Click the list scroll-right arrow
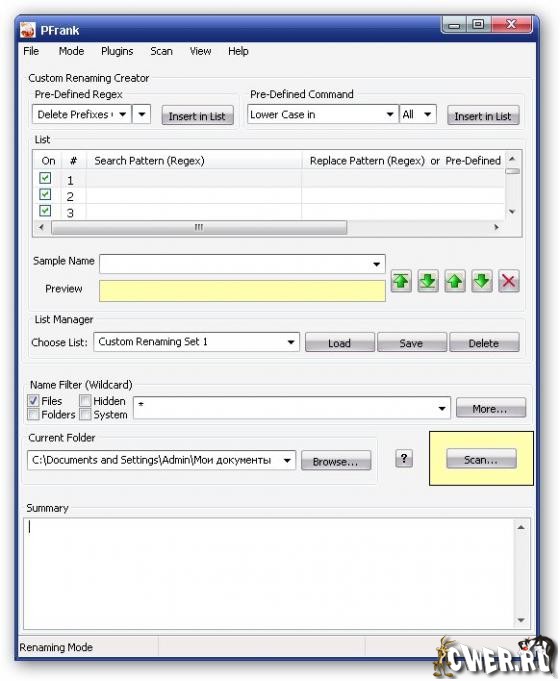 (x=496, y=227)
